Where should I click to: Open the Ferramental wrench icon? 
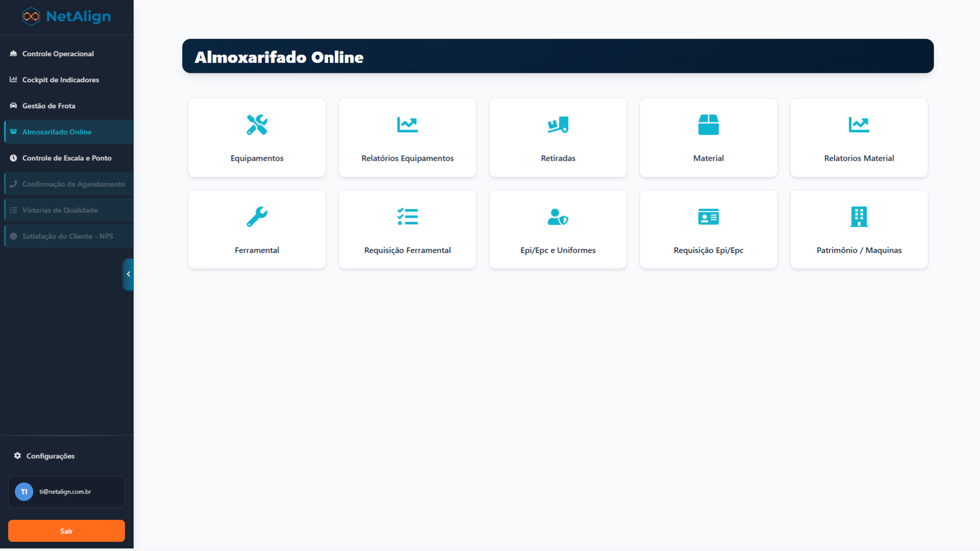point(257,217)
